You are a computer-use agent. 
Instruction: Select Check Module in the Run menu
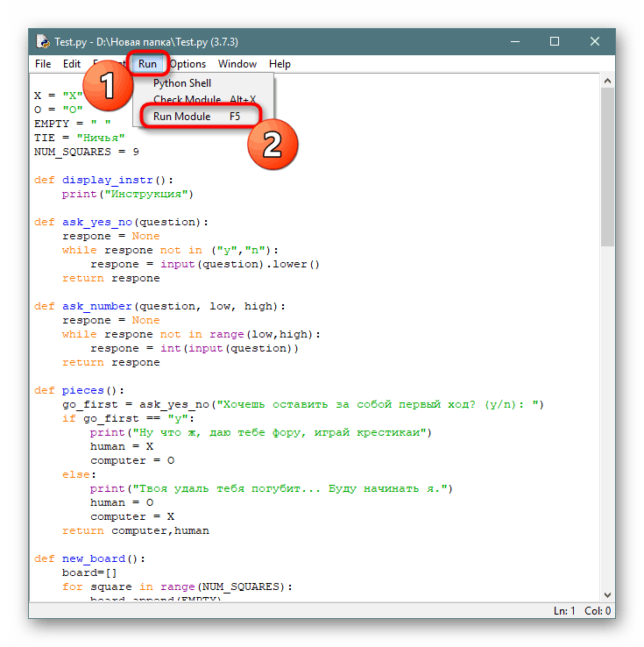click(203, 99)
